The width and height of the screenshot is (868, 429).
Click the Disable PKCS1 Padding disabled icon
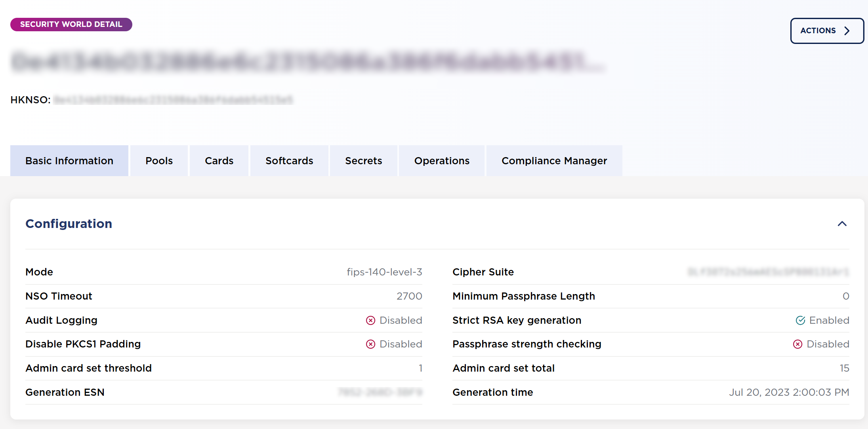click(x=370, y=344)
